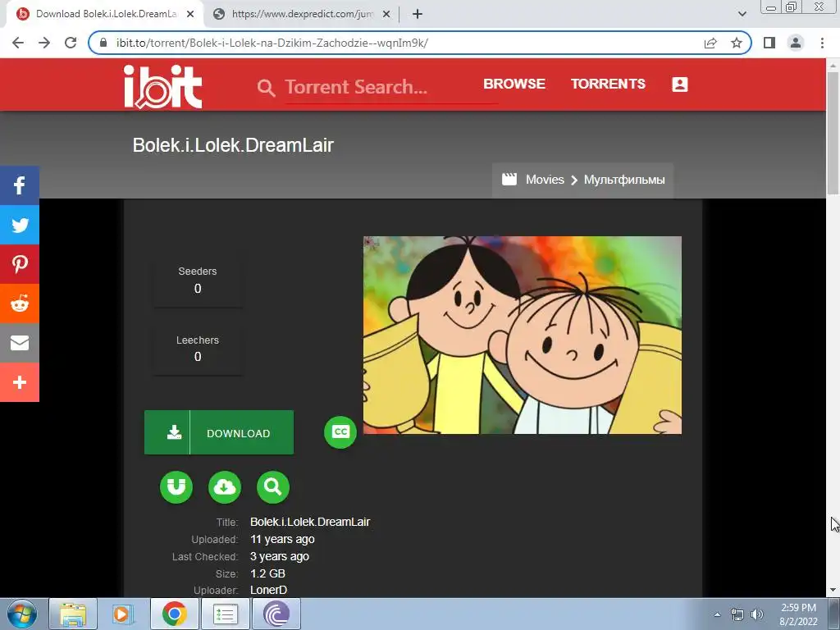Go forward with browser forward arrow
840x630 pixels.
pos(44,43)
